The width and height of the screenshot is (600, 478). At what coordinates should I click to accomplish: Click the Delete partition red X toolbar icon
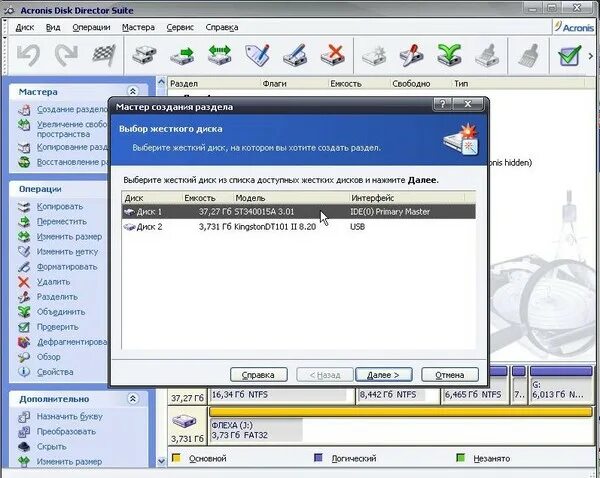[x=333, y=55]
